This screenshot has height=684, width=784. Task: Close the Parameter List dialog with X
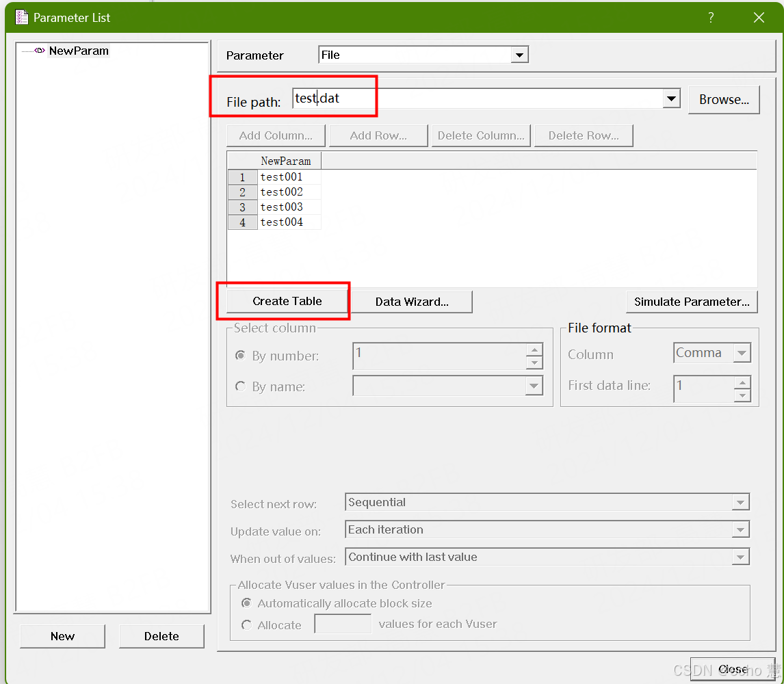759,18
